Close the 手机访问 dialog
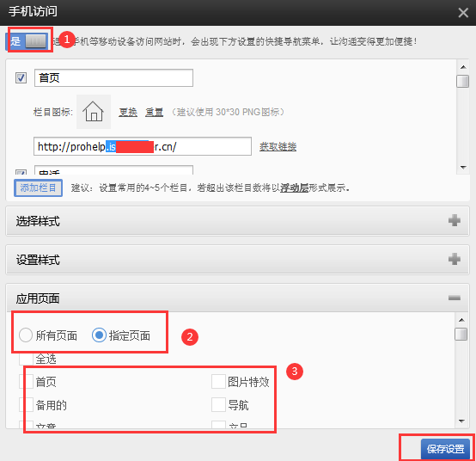This screenshot has height=461, width=476. pos(463,13)
